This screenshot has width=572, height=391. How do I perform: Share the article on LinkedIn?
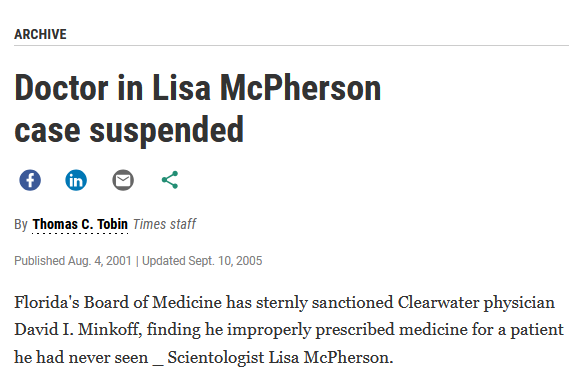point(76,180)
